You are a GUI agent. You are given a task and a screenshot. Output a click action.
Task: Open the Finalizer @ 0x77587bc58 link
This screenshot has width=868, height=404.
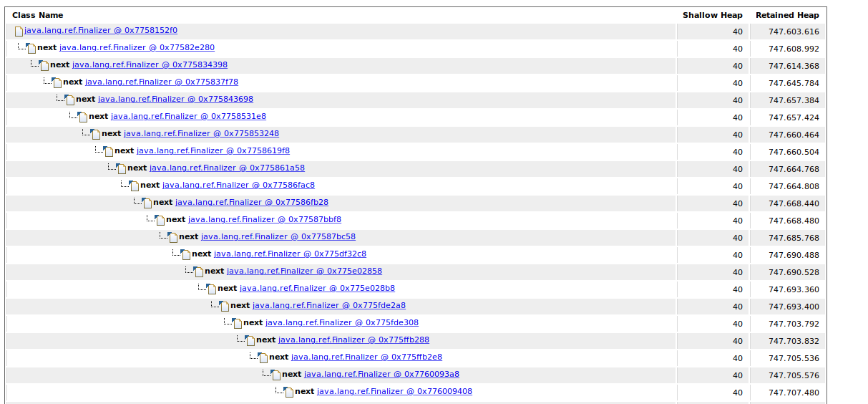278,236
